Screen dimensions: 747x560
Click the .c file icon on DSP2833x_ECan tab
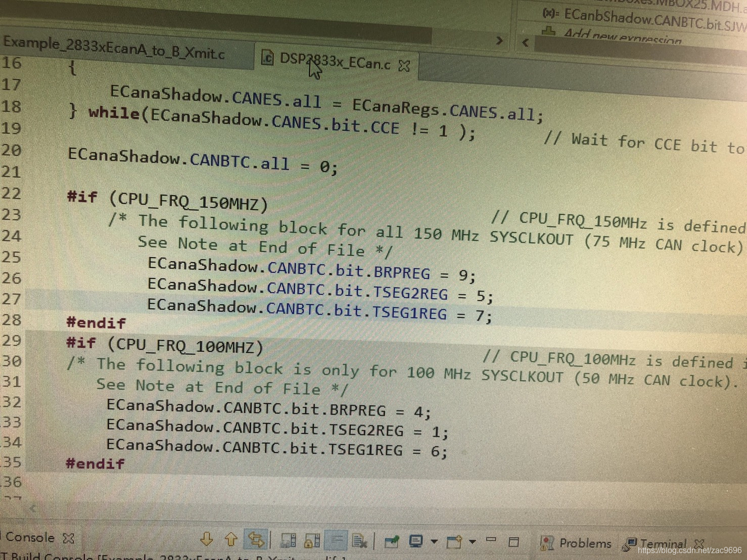(267, 58)
